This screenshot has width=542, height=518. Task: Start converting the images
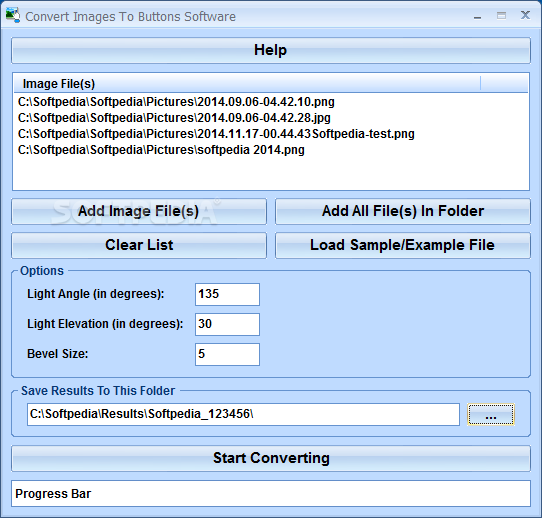tap(271, 458)
